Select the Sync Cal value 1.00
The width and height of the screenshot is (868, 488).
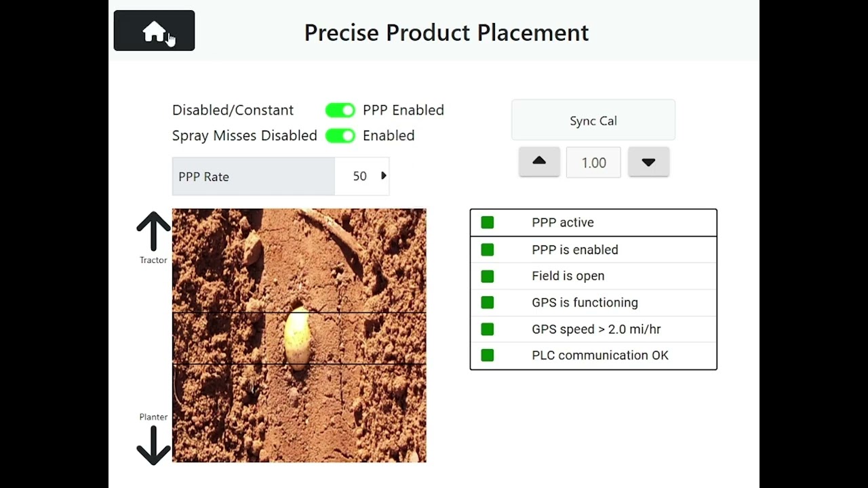[593, 163]
